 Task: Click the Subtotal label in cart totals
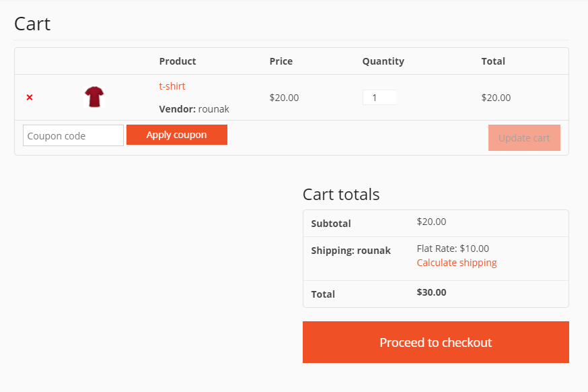pos(331,224)
